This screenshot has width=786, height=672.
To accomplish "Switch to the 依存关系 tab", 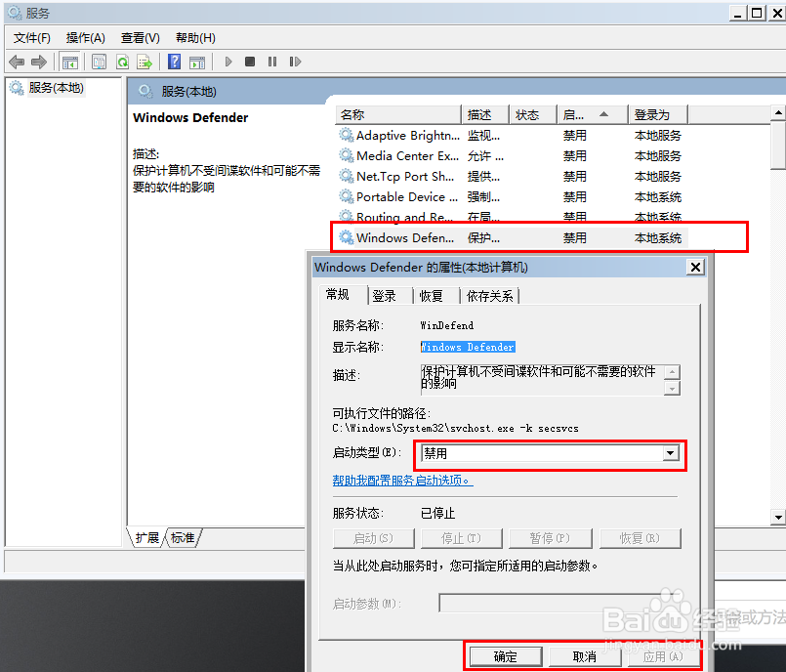I will click(489, 295).
